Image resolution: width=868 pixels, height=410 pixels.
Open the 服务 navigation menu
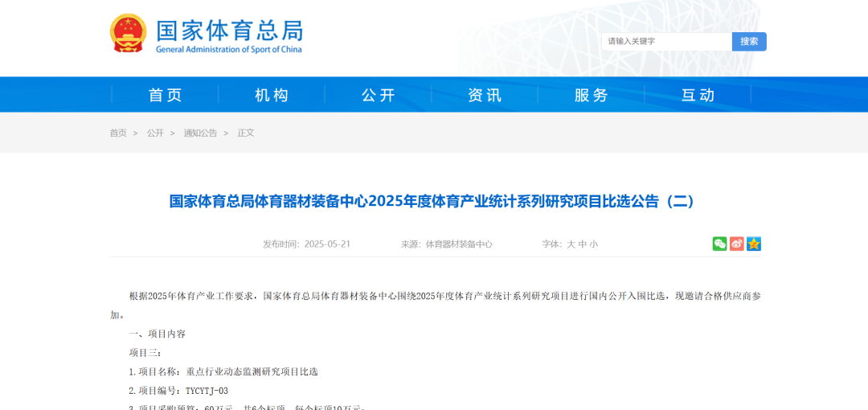pos(592,96)
